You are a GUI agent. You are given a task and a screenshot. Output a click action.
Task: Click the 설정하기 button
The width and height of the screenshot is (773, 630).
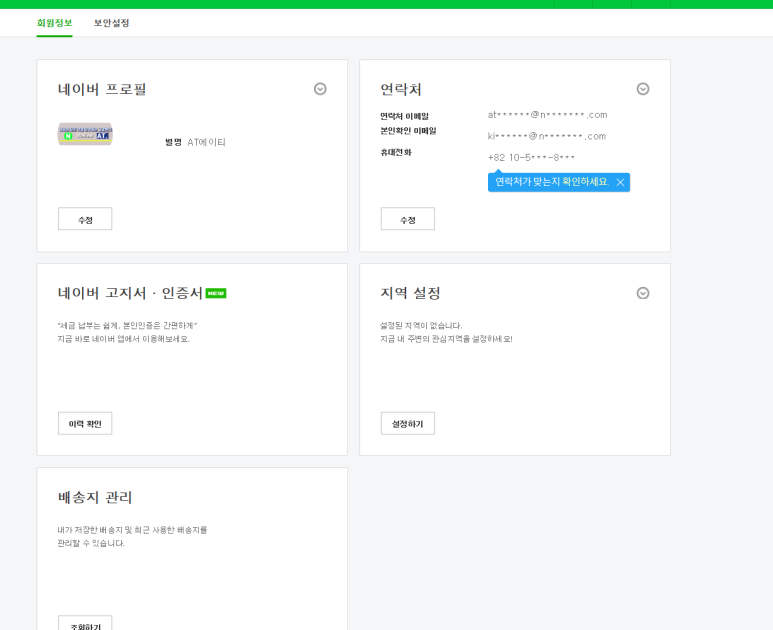coord(408,423)
